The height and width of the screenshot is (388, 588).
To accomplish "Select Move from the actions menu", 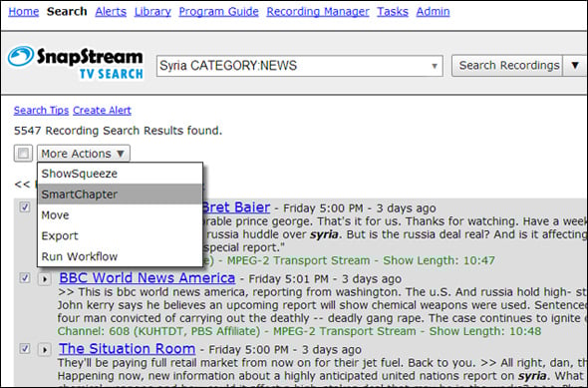I will pos(120,215).
